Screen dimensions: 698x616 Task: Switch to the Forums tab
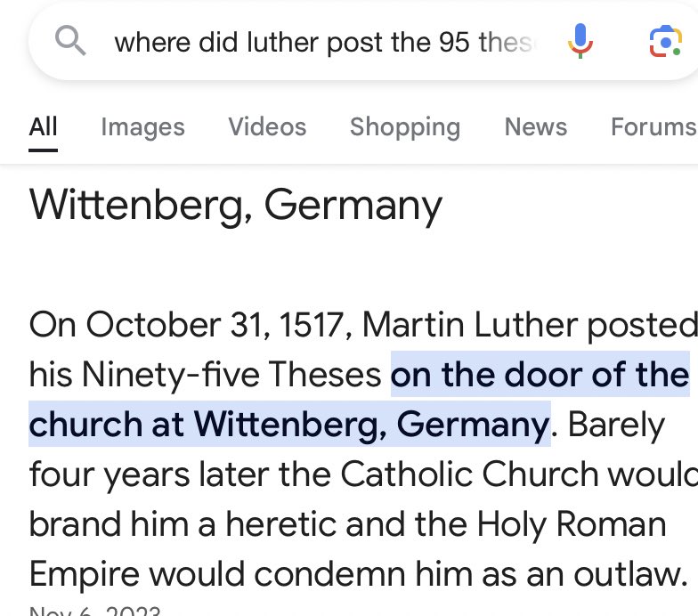click(653, 126)
